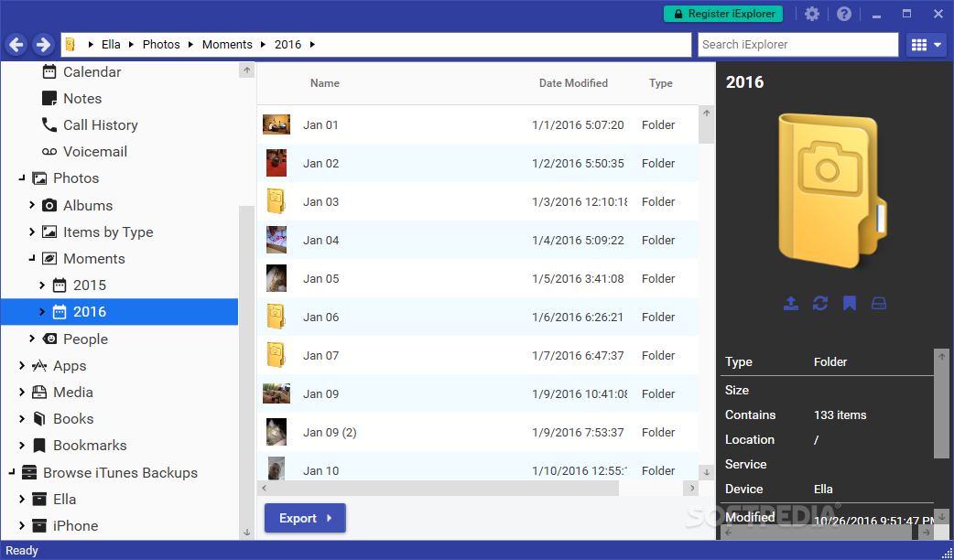The height and width of the screenshot is (560, 954).
Task: Click the Export button
Action: (x=305, y=518)
